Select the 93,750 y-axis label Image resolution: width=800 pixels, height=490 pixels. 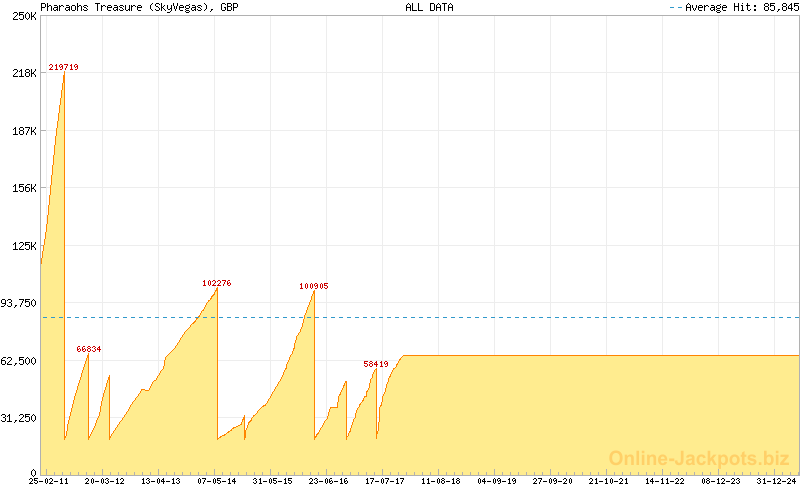point(19,303)
